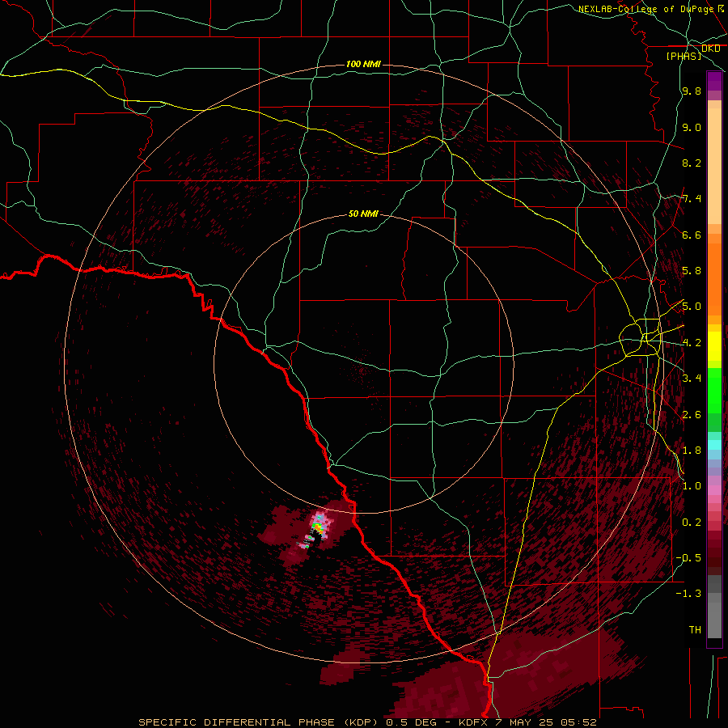This screenshot has height=728, width=728.
Task: Click the cyan segment of the color bar
Action: point(714,444)
